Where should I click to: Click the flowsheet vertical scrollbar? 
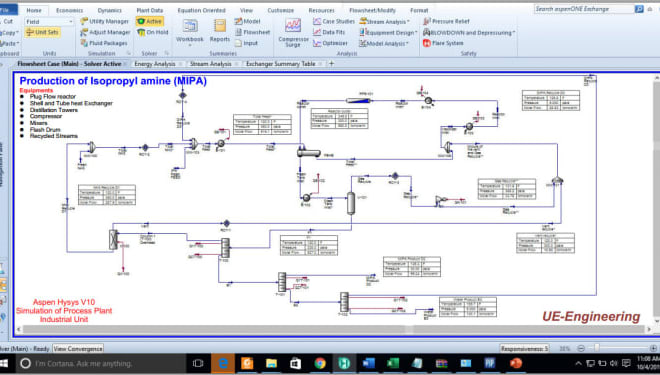[x=656, y=199]
